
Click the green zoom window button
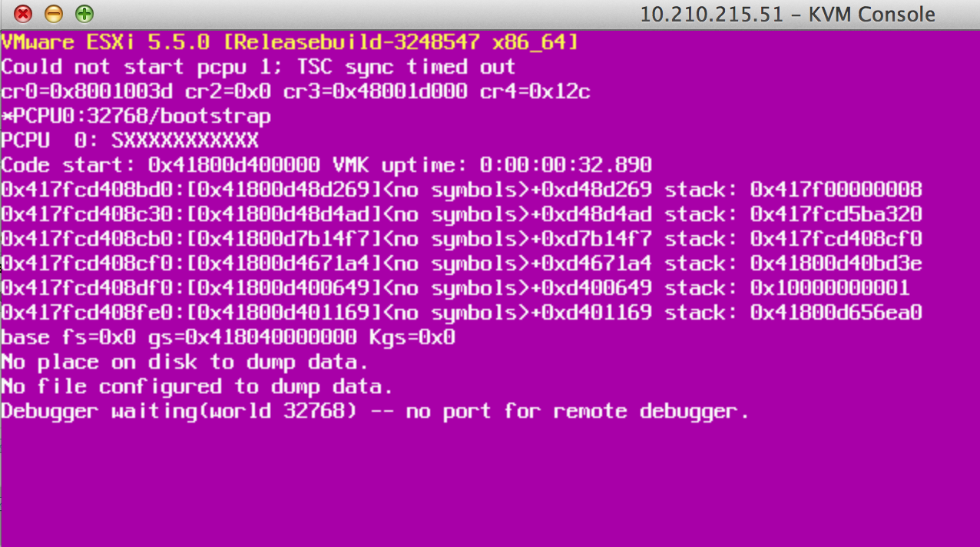(x=83, y=13)
